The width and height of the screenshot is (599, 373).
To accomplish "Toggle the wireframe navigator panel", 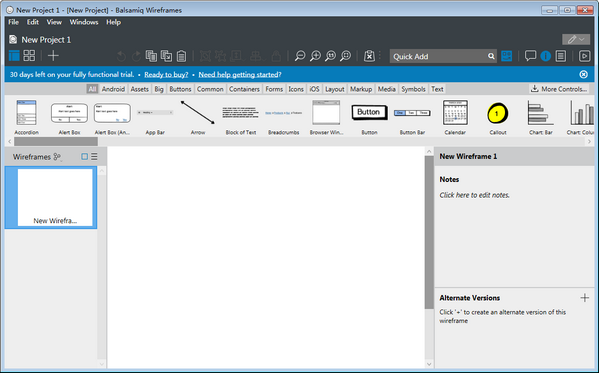I will point(14,56).
